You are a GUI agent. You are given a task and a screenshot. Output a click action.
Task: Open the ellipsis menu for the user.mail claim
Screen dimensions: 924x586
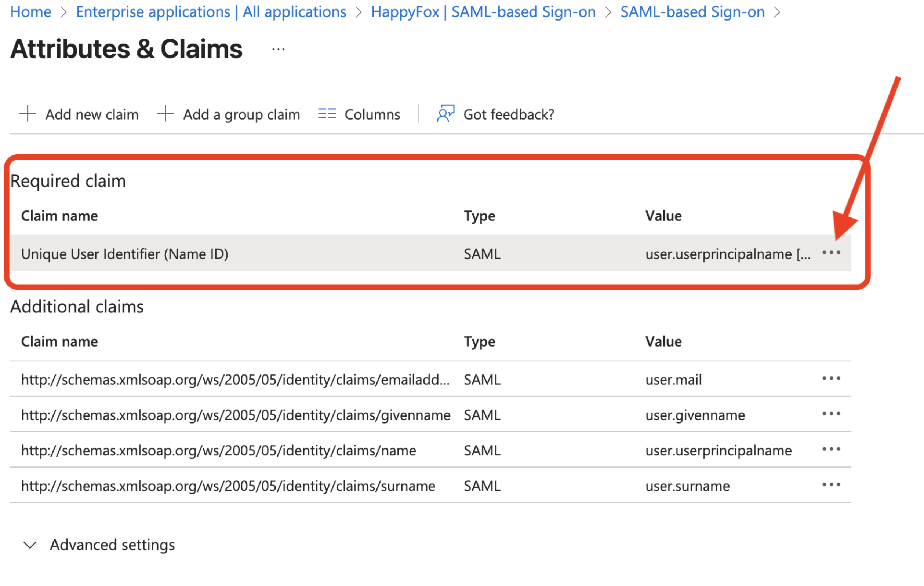831,379
